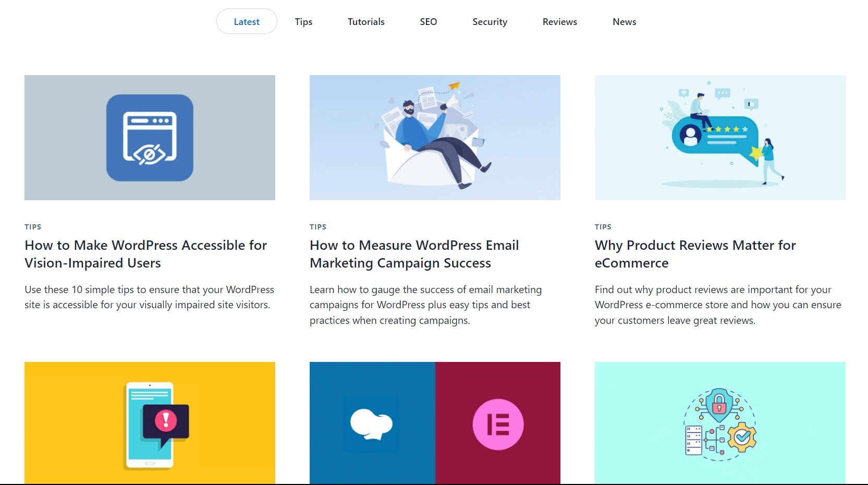Click the browser window eye-slash accessibility icon
Viewport: 868px width, 485px height.
click(150, 138)
